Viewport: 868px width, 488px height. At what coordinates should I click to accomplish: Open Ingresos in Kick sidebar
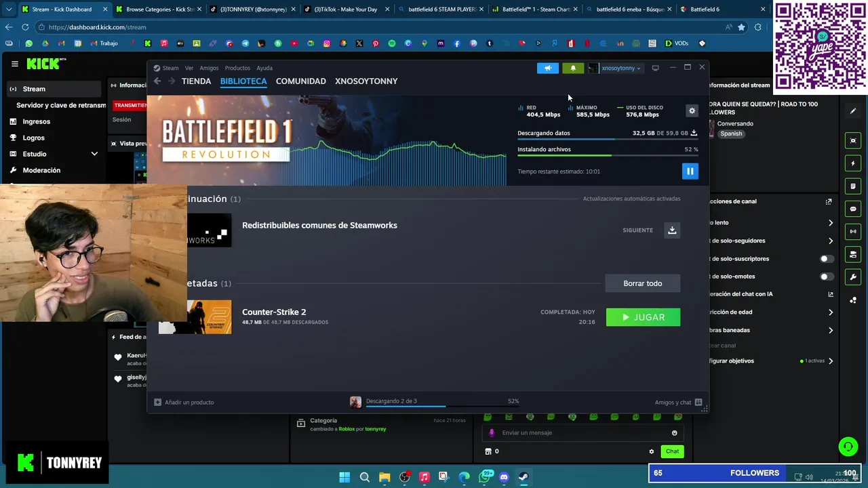pos(36,121)
